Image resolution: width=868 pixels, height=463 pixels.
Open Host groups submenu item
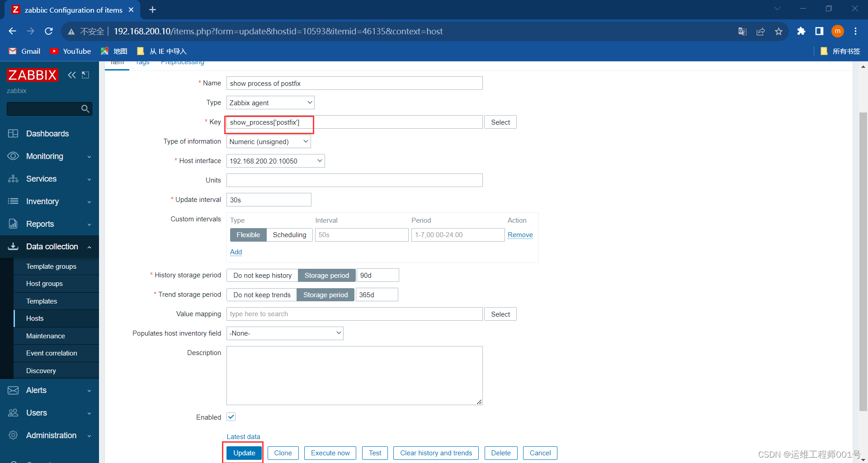[x=56, y=284]
